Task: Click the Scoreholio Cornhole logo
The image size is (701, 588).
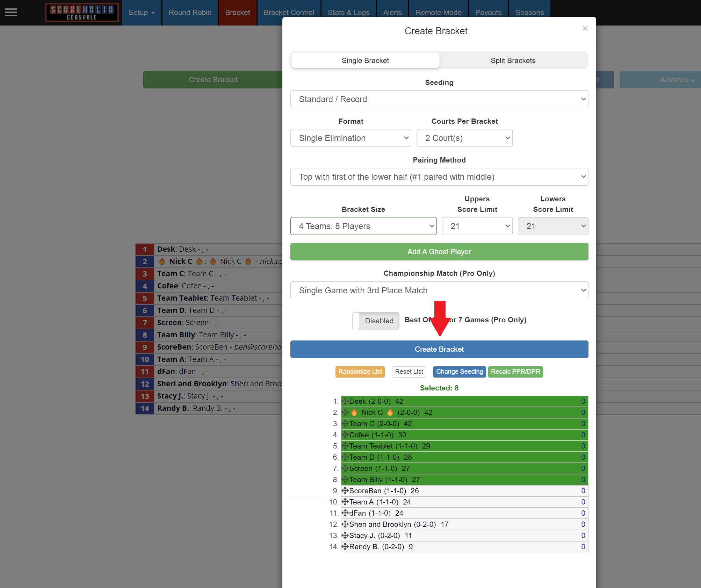Action: click(82, 13)
